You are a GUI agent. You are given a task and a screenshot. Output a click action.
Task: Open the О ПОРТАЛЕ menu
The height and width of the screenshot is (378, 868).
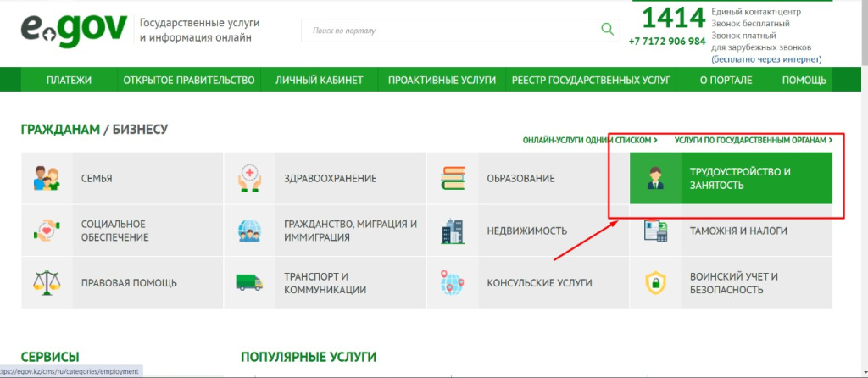coord(726,81)
